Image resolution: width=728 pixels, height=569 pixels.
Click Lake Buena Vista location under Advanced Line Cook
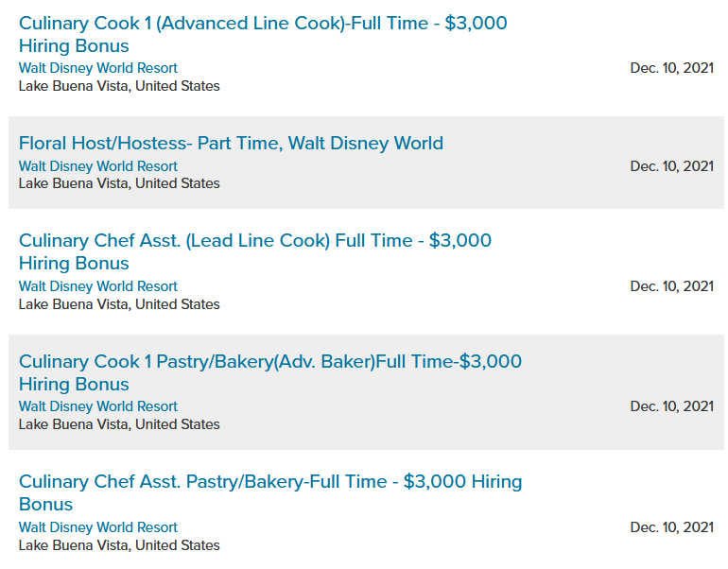(x=119, y=86)
